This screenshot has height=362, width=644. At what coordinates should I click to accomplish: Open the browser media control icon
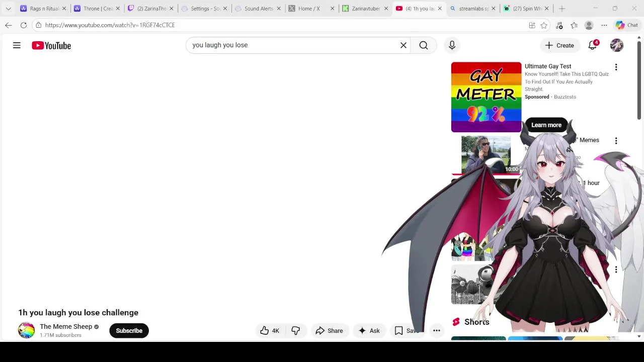(x=559, y=25)
